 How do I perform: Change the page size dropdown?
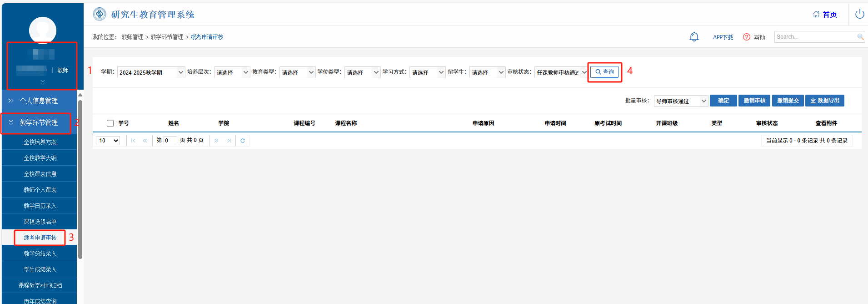[x=108, y=141]
